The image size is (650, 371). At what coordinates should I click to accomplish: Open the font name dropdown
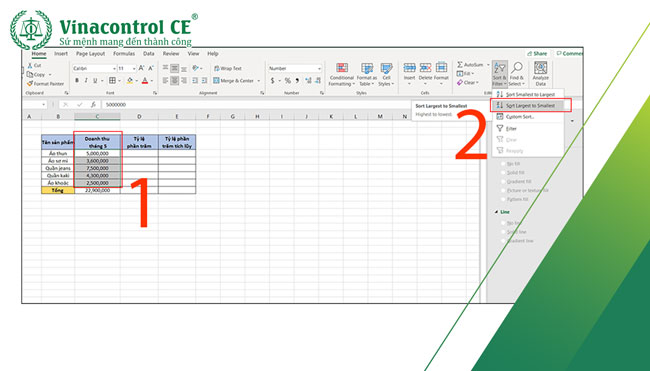pos(114,68)
